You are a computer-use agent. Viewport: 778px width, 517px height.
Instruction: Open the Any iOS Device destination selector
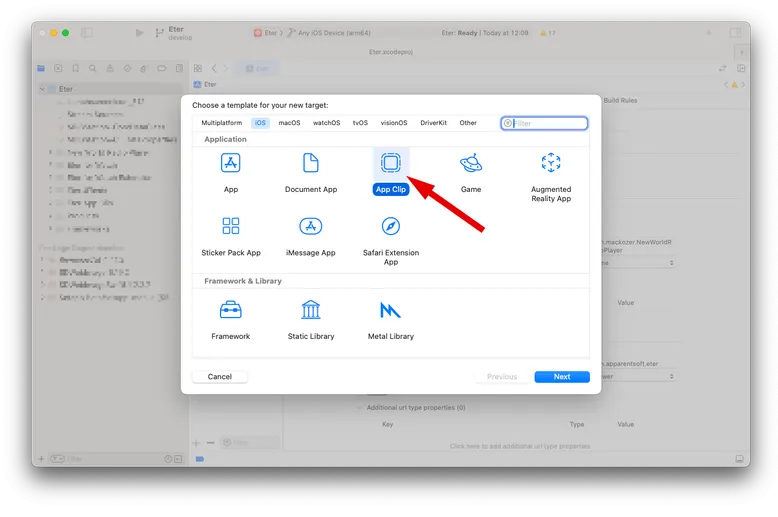click(329, 33)
